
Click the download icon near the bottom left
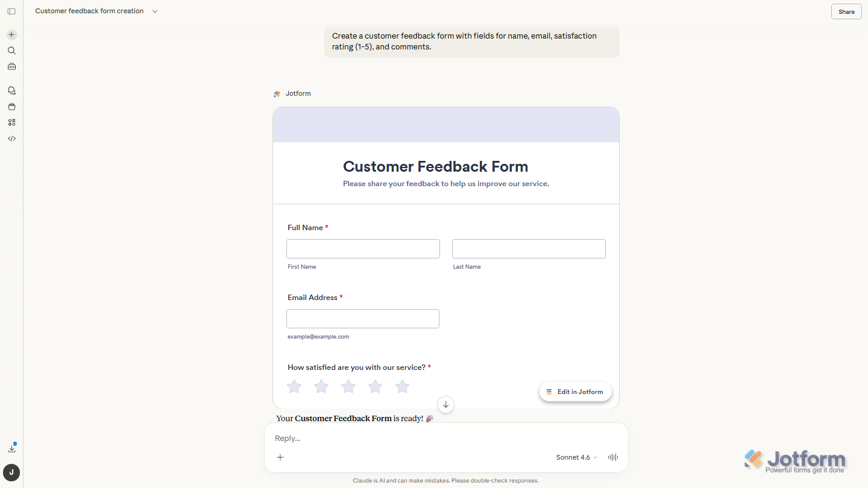point(12,448)
